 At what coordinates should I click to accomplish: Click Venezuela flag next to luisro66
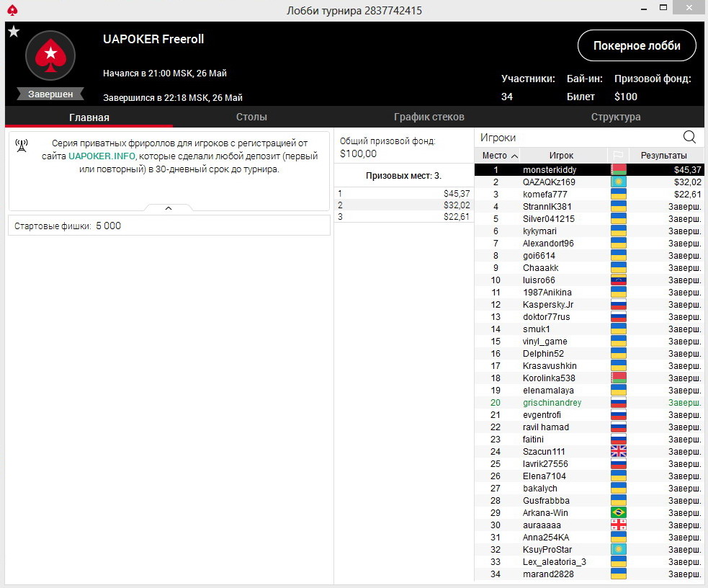click(x=618, y=280)
